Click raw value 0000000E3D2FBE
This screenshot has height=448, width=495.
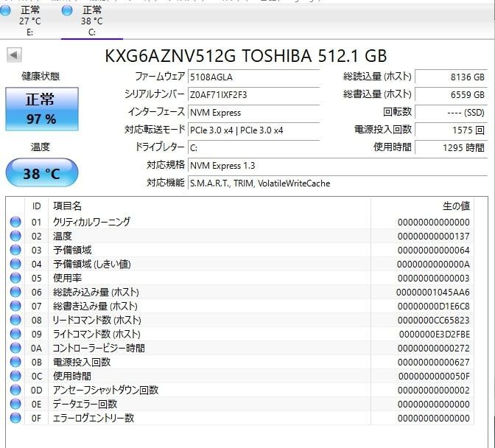(435, 335)
